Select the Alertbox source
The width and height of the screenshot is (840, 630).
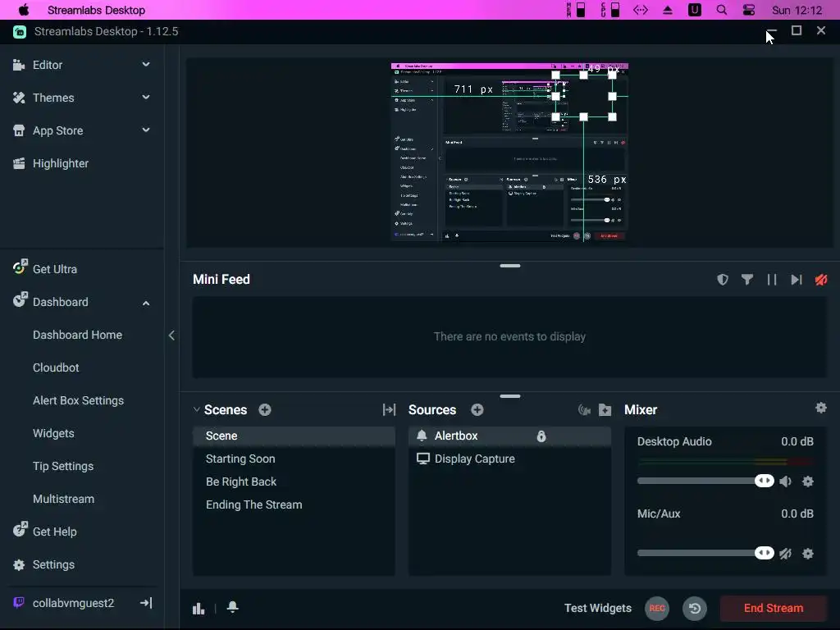tap(509, 436)
